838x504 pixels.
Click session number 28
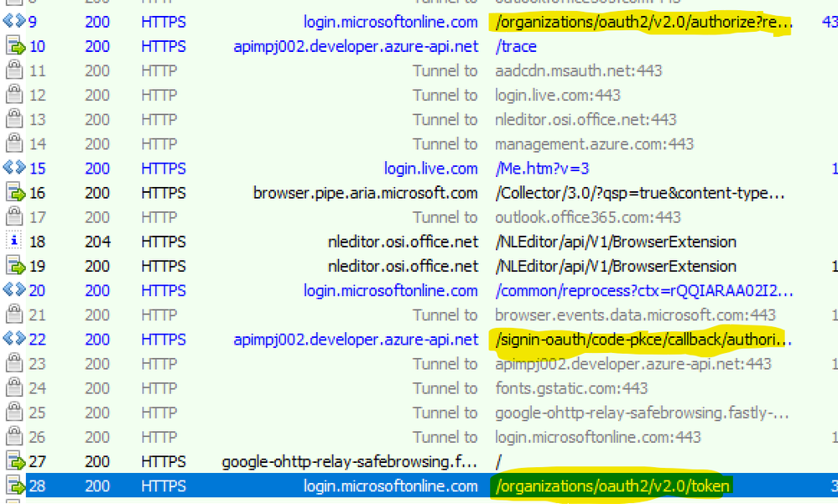(x=37, y=486)
